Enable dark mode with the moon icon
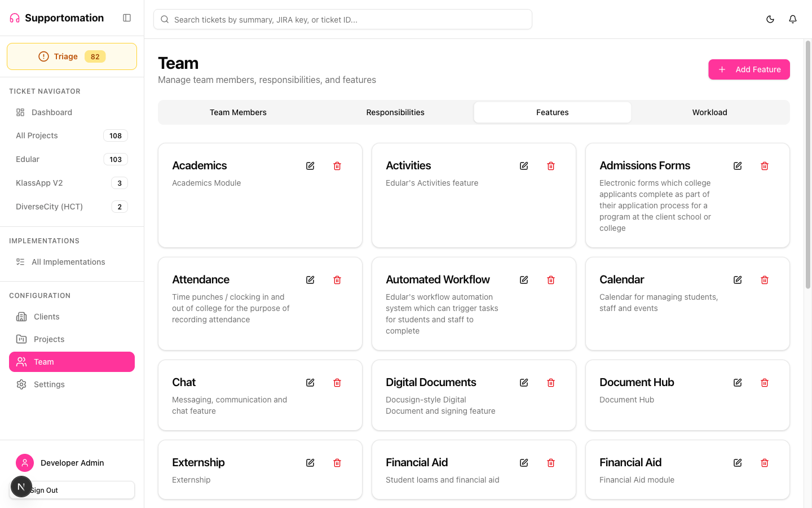Image resolution: width=812 pixels, height=508 pixels. 770,19
